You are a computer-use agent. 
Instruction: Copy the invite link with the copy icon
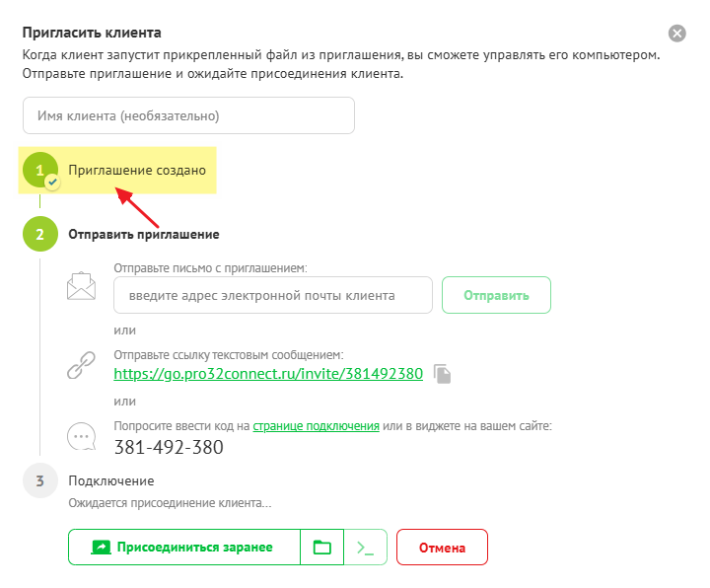coord(444,375)
